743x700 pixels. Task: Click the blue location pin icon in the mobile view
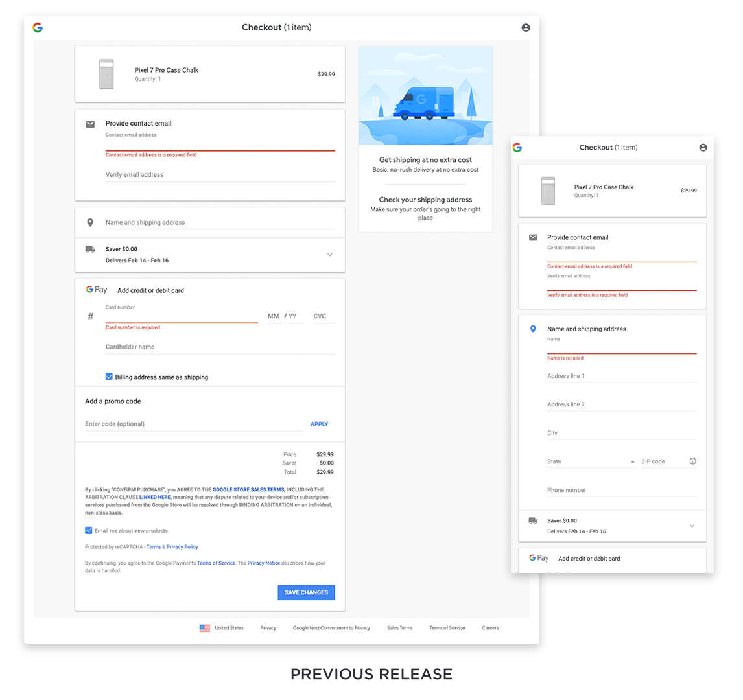point(533,329)
